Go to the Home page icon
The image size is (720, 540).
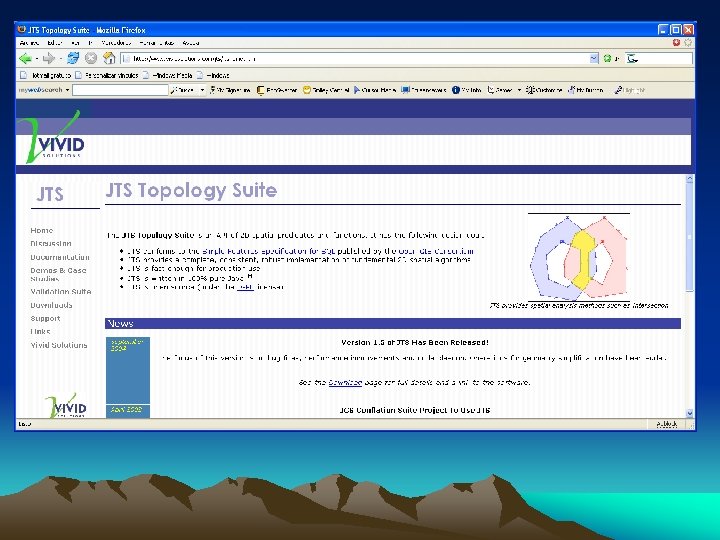[109, 58]
